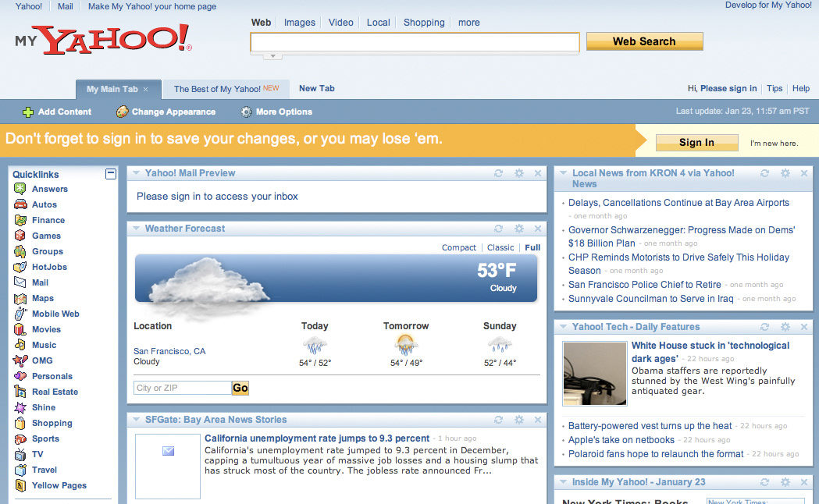Close the Weather Forecast module
The width and height of the screenshot is (819, 504).
click(x=537, y=229)
